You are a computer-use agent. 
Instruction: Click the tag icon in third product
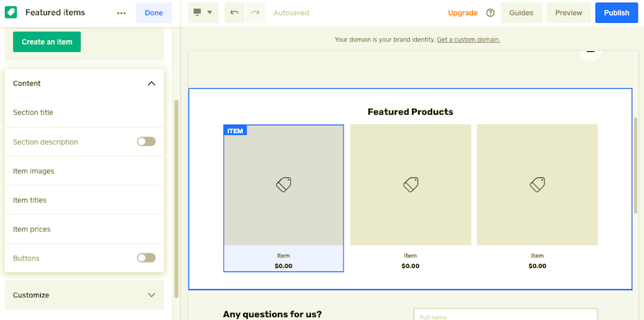pos(537,184)
